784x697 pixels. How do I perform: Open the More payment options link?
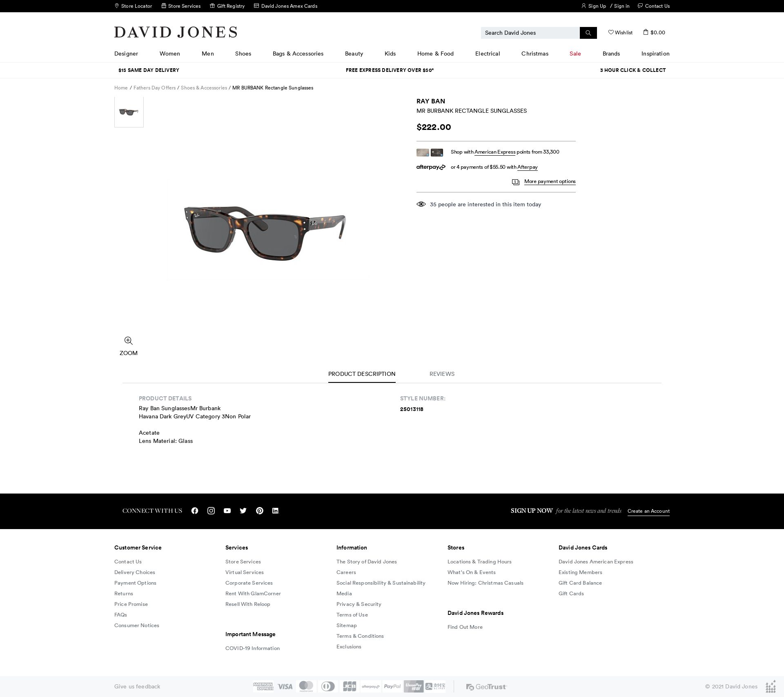pos(550,181)
